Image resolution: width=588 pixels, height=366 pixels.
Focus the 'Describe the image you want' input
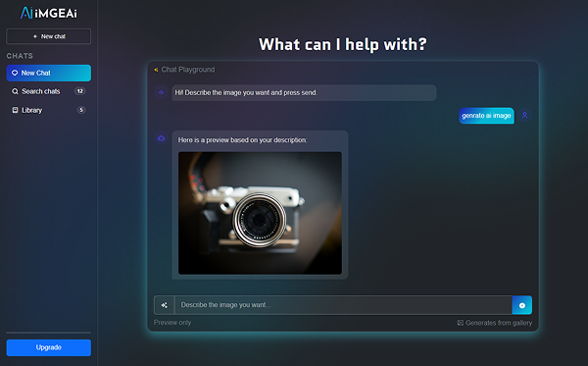[343, 305]
